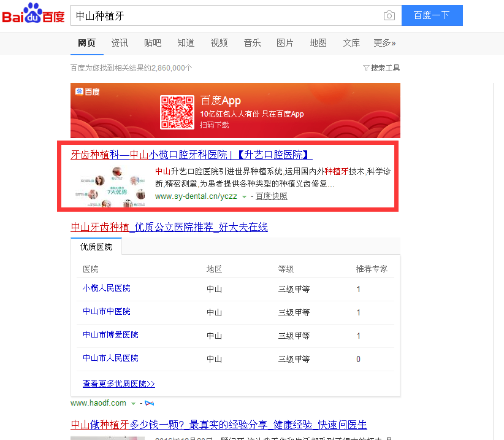Open camera image search in search box

click(389, 15)
